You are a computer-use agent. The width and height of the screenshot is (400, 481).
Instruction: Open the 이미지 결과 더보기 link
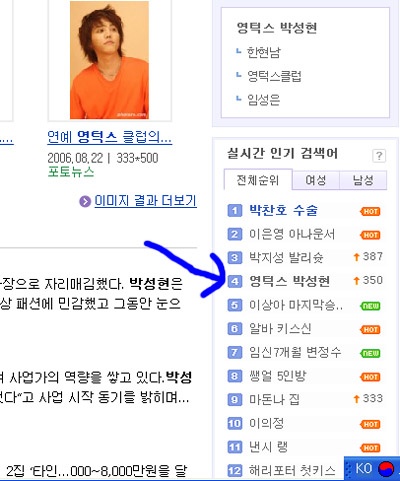[x=146, y=201]
